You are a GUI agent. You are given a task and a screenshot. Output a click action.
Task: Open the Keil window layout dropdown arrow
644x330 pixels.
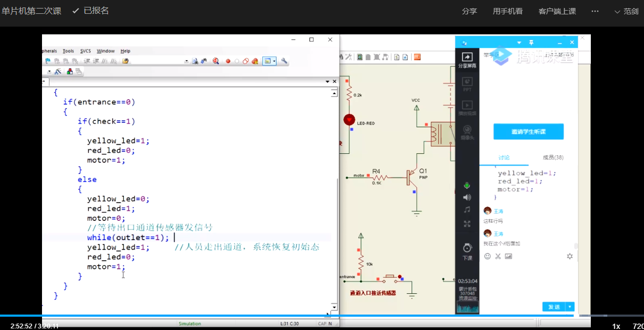pos(274,61)
